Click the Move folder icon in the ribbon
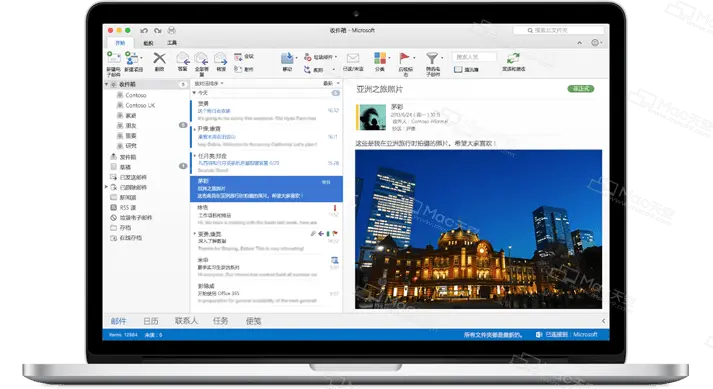This screenshot has height=389, width=713. pyautogui.click(x=287, y=58)
